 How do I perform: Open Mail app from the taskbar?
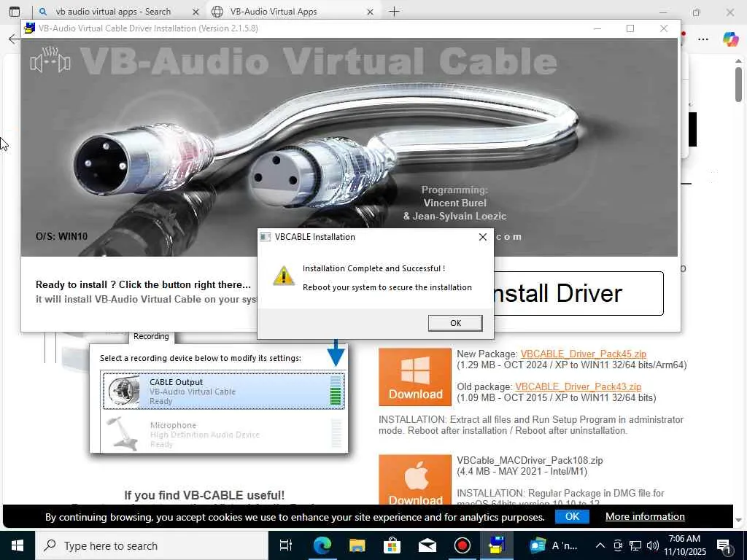[427, 545]
